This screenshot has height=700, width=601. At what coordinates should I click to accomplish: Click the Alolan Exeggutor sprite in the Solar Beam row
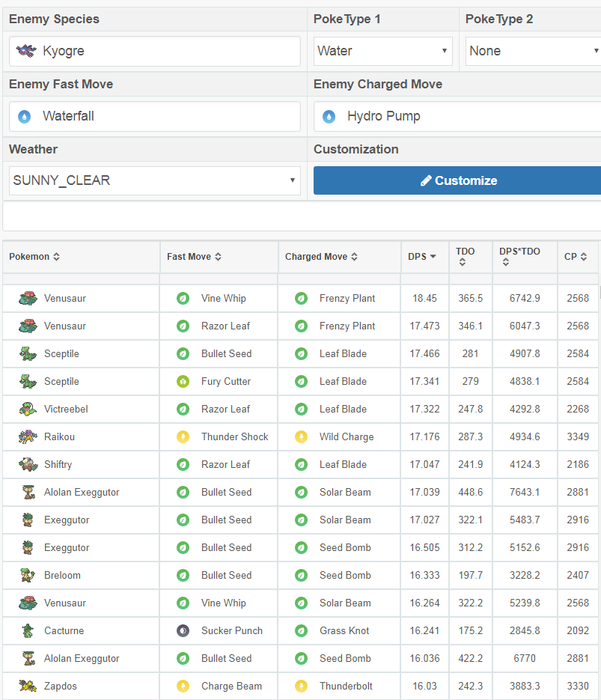28,492
